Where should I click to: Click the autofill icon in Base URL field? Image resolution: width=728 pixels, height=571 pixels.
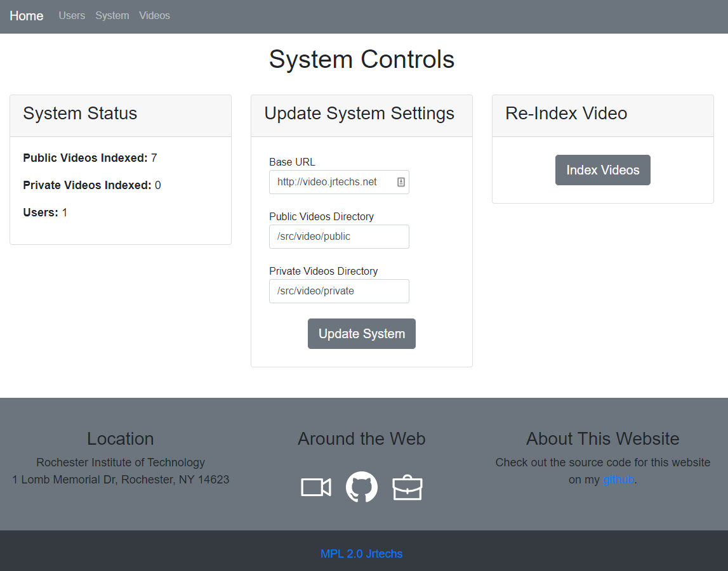[x=401, y=182]
